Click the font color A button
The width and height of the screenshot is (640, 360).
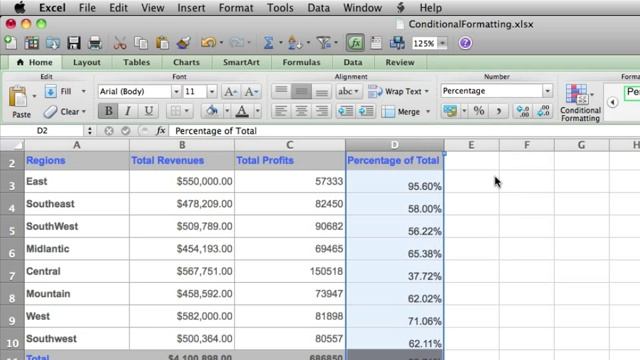tap(242, 111)
